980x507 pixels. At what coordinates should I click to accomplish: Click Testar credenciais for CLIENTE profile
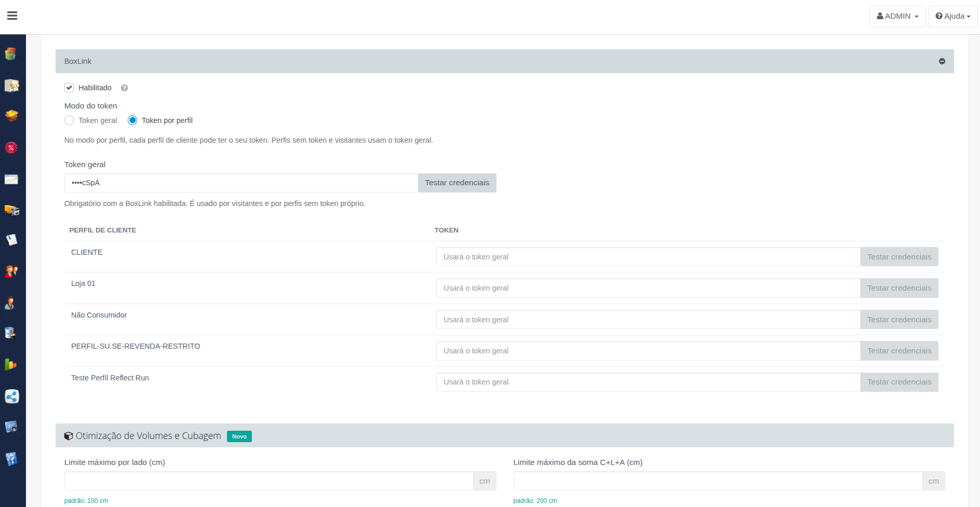point(899,257)
